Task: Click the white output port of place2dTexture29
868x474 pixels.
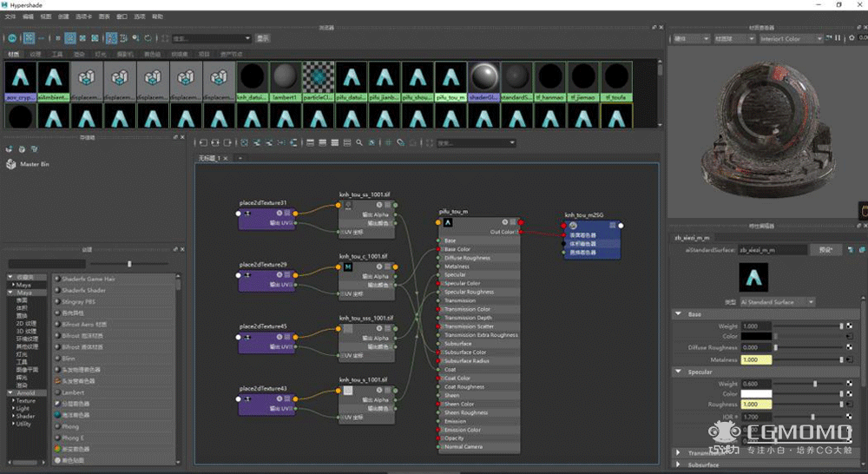Action: tap(238, 275)
